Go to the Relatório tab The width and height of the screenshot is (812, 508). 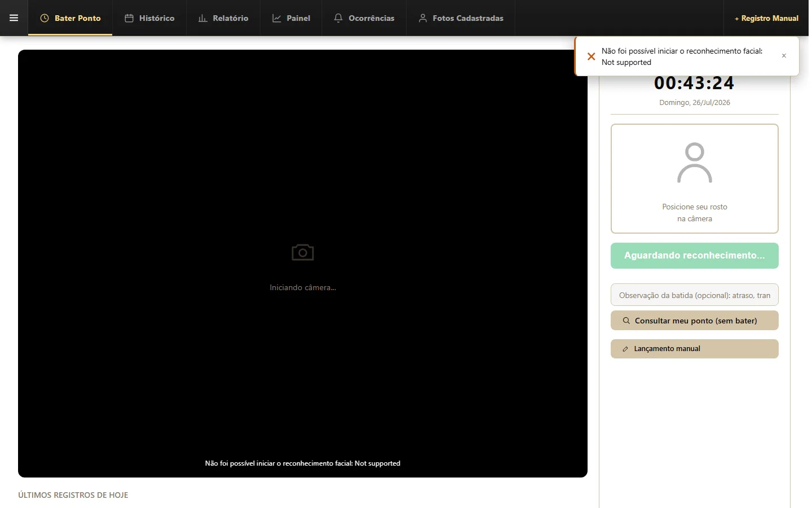[x=223, y=18]
